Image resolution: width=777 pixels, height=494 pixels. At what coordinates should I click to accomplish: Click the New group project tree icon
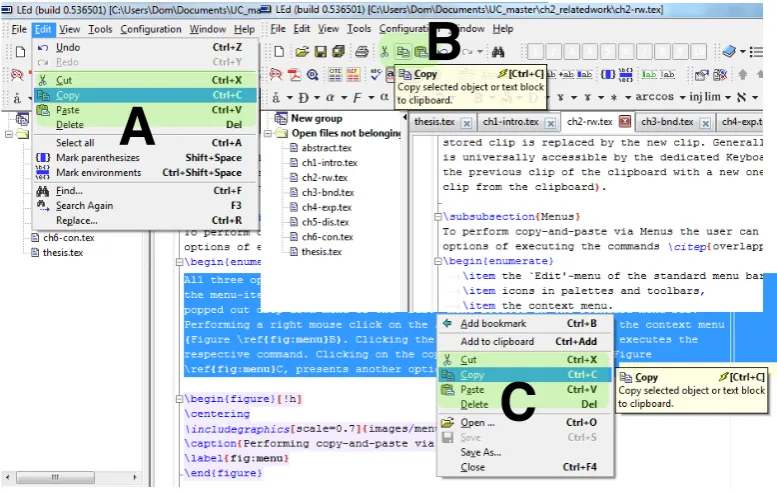click(x=281, y=118)
